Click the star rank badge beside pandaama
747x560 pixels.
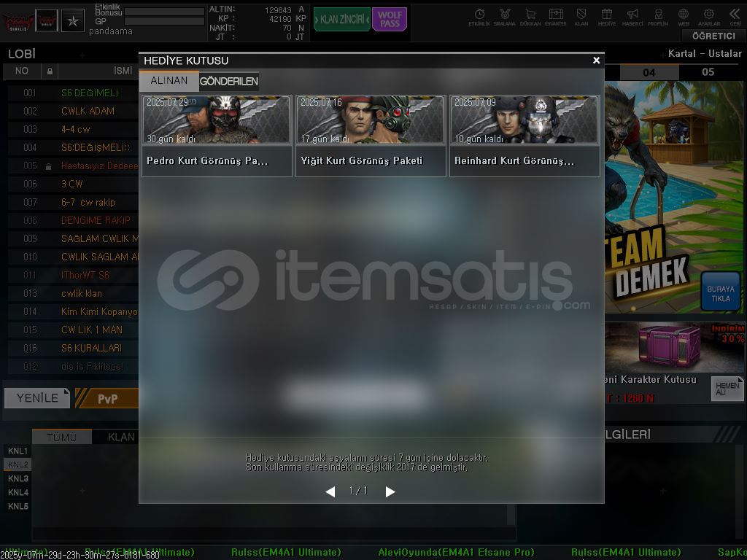[x=73, y=20]
